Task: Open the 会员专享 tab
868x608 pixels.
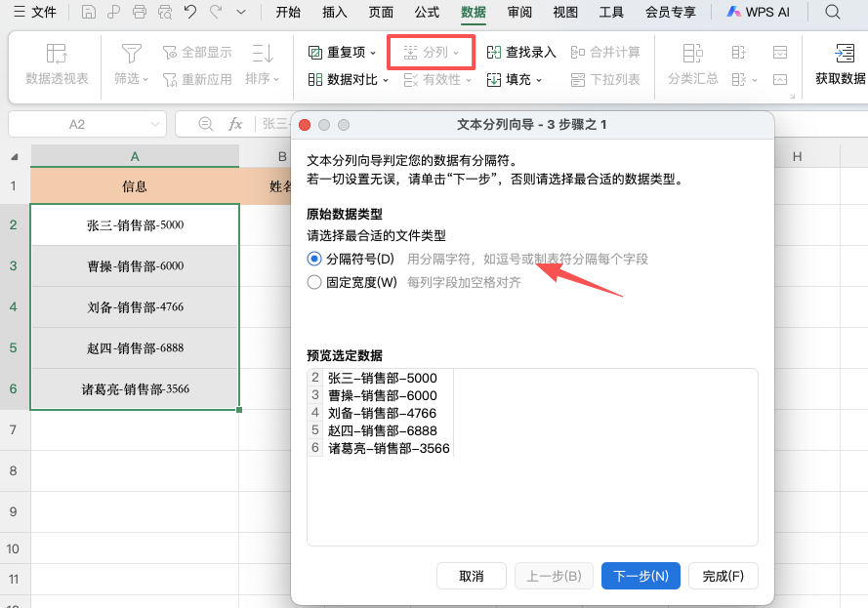Action: click(671, 12)
